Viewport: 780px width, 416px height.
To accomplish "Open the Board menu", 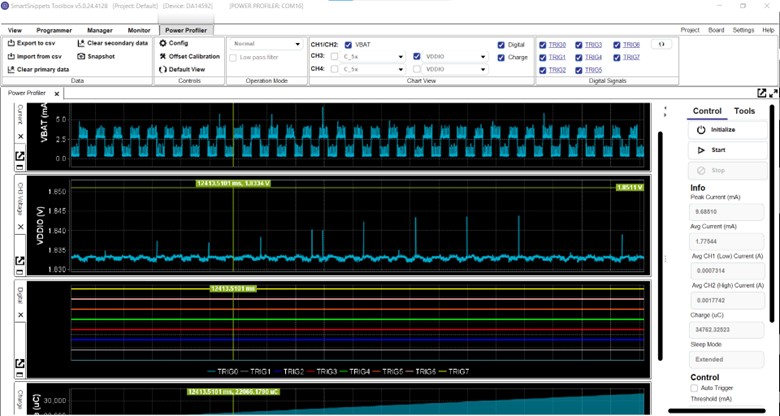I will tap(716, 30).
